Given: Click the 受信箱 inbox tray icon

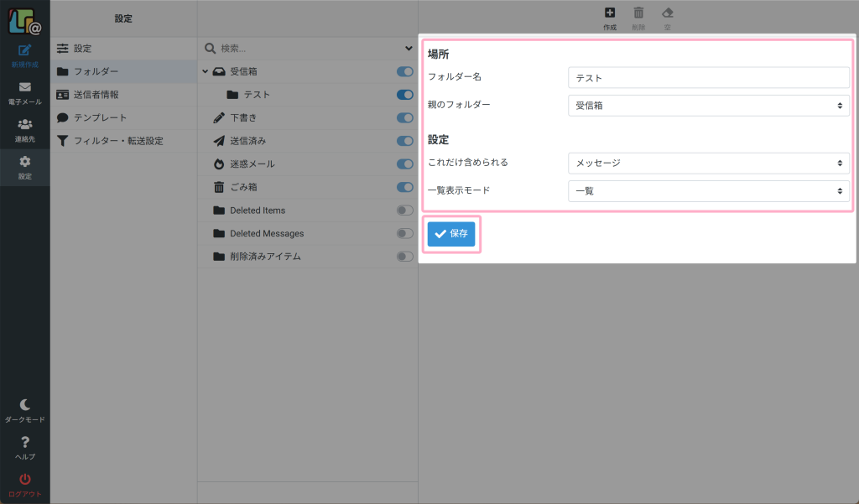Looking at the screenshot, I should point(219,72).
